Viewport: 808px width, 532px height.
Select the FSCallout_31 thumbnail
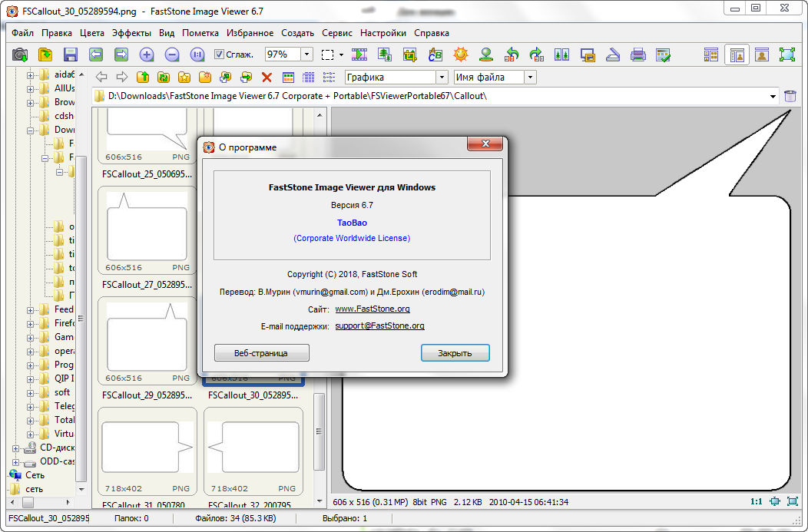(147, 451)
